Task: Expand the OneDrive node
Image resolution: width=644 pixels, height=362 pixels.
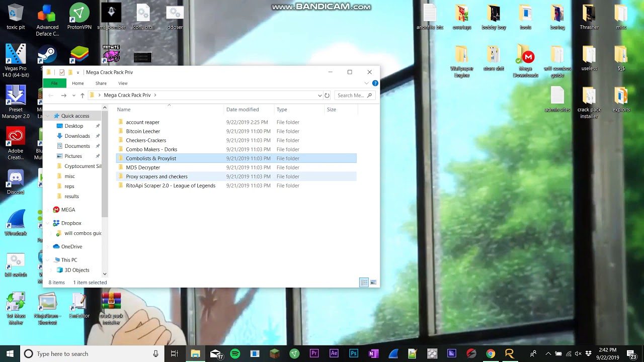Action: click(x=49, y=247)
